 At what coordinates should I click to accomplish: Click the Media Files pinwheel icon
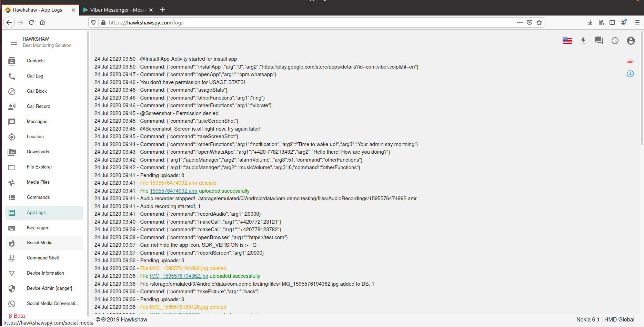(x=12, y=182)
